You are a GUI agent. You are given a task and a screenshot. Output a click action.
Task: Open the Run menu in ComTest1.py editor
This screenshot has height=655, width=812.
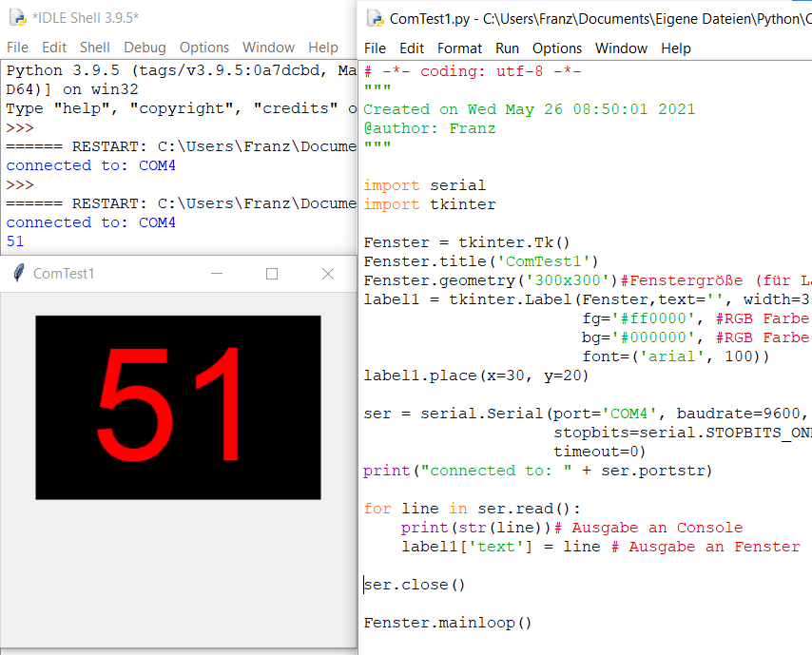click(507, 48)
